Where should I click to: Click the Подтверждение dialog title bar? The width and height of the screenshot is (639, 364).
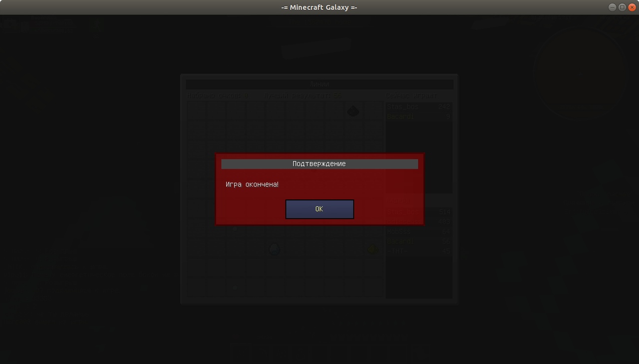(x=319, y=164)
